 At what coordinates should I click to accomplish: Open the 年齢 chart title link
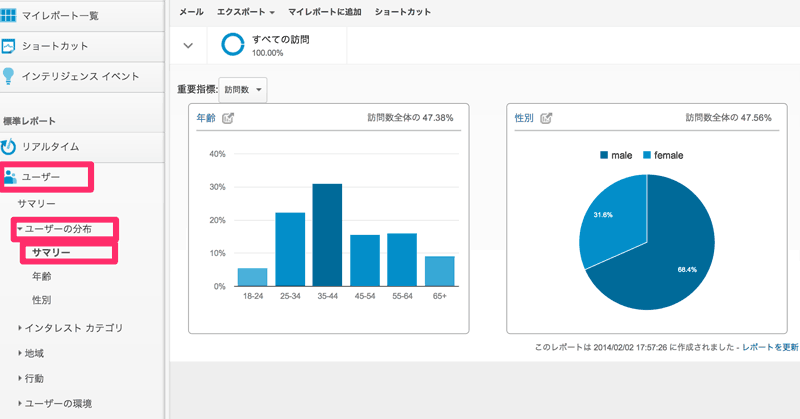click(206, 118)
